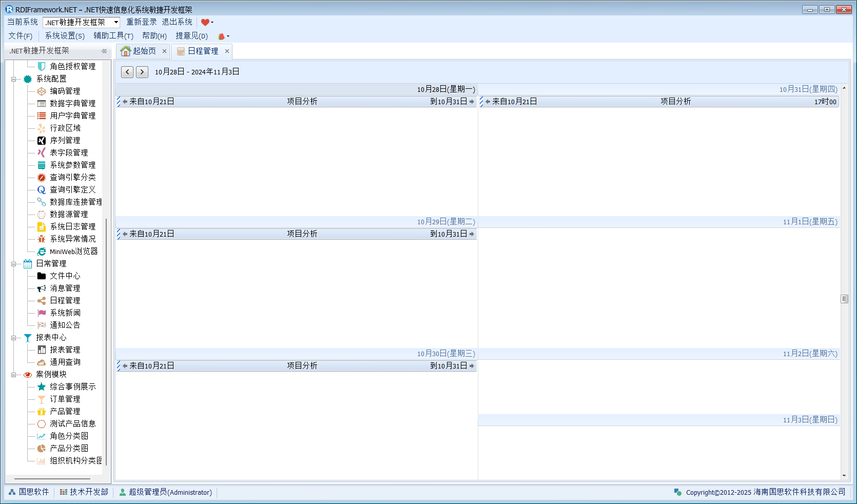The image size is (857, 504).
Task: Close the 日程管理 tab
Action: coord(227,51)
